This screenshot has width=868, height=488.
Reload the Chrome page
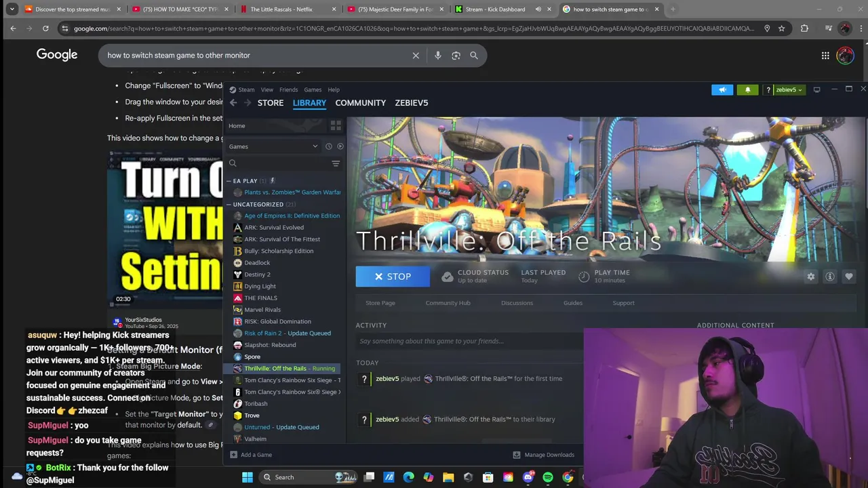(45, 28)
